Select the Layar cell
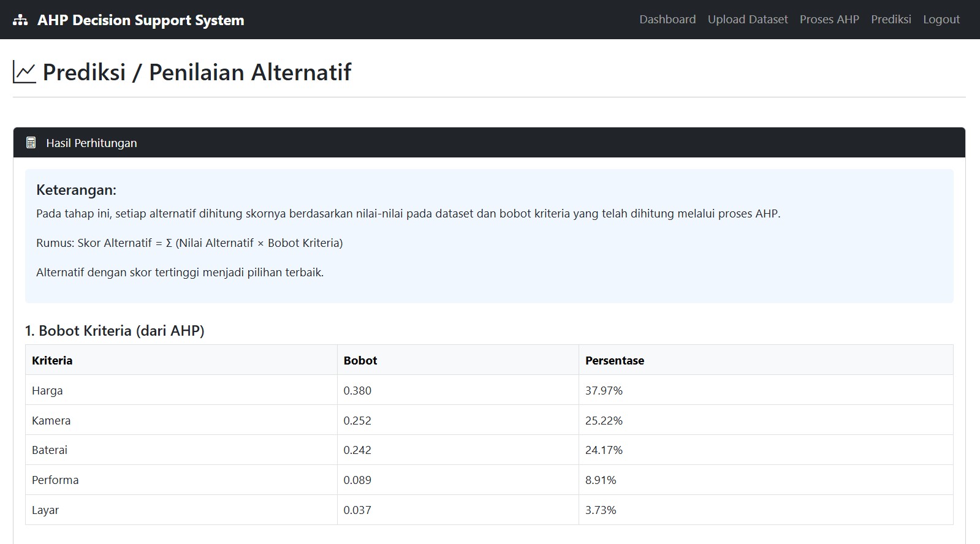This screenshot has height=544, width=980. coord(181,510)
